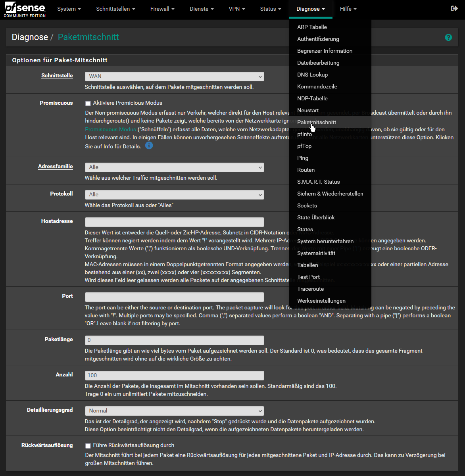Select Begrenzer-Information menu entry
This screenshot has height=476, width=465.
[x=330, y=51]
